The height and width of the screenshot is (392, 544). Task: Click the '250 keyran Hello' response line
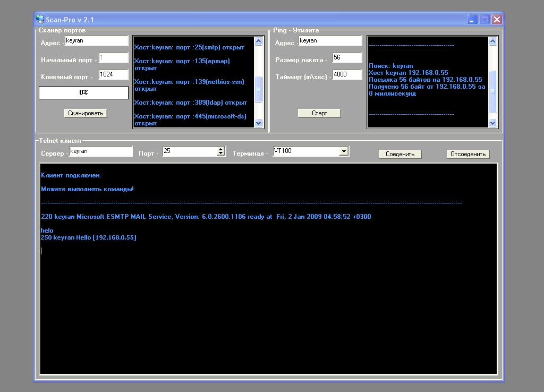pos(89,237)
